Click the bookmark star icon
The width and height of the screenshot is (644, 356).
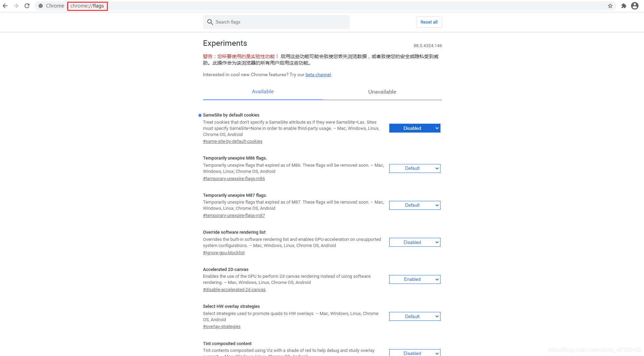[610, 6]
